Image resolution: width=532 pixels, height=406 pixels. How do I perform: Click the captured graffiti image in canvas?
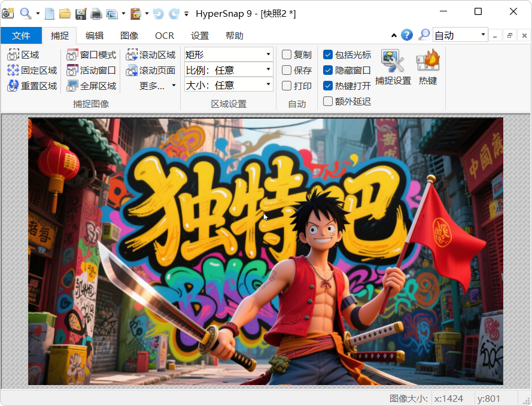[x=265, y=251]
